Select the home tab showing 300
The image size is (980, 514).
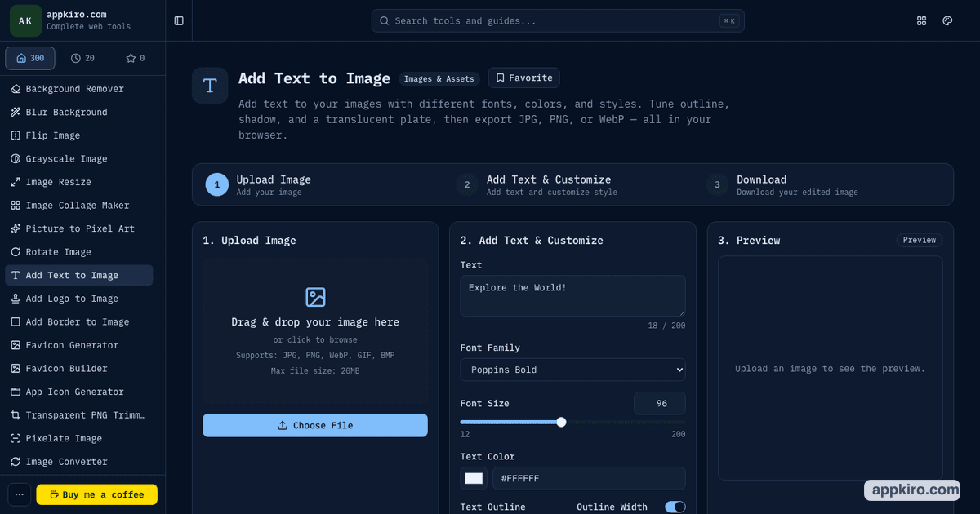[30, 58]
